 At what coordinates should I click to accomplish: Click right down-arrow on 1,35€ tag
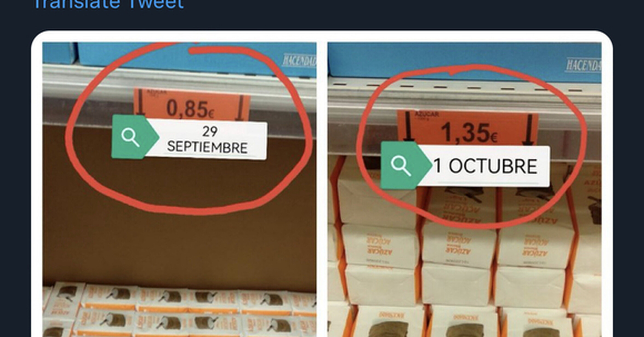coord(529,130)
